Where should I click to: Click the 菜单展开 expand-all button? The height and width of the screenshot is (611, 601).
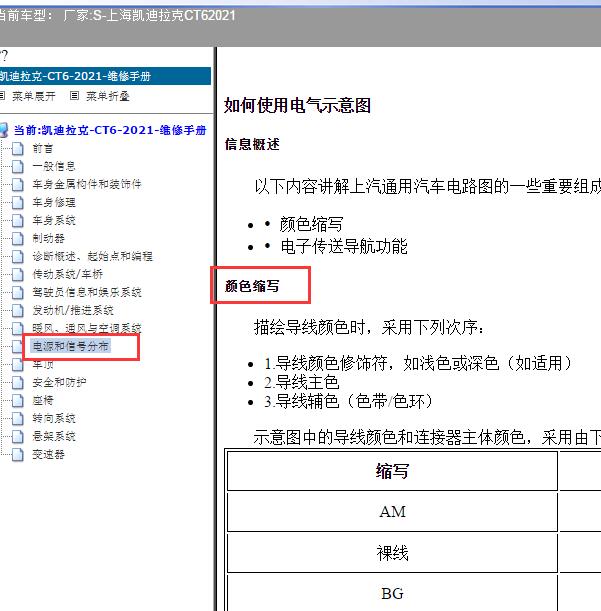click(34, 96)
